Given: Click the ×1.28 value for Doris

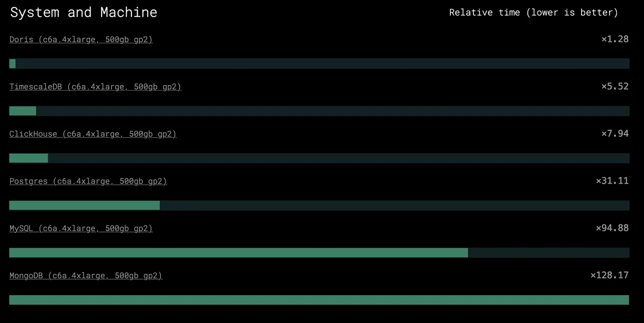Looking at the screenshot, I should (615, 39).
